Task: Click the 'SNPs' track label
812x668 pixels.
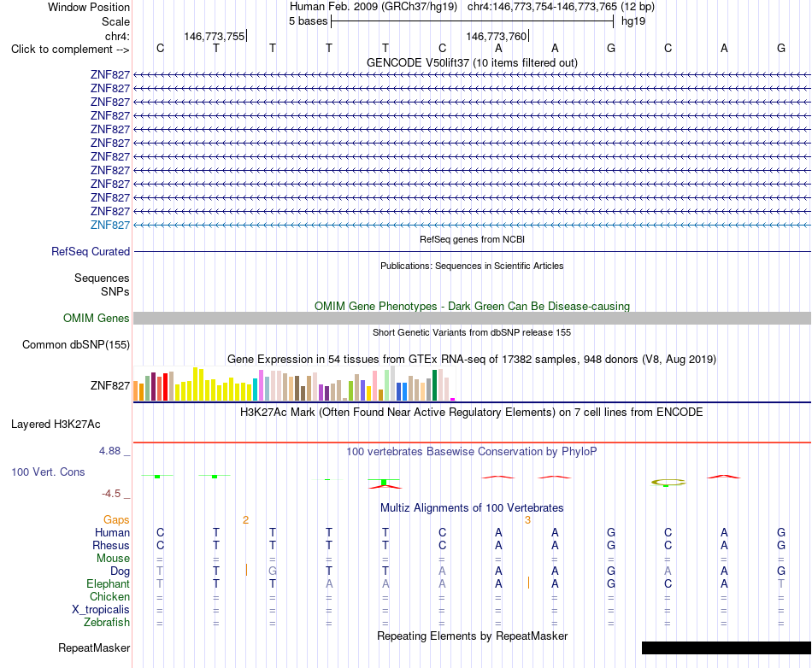Action: [x=115, y=291]
